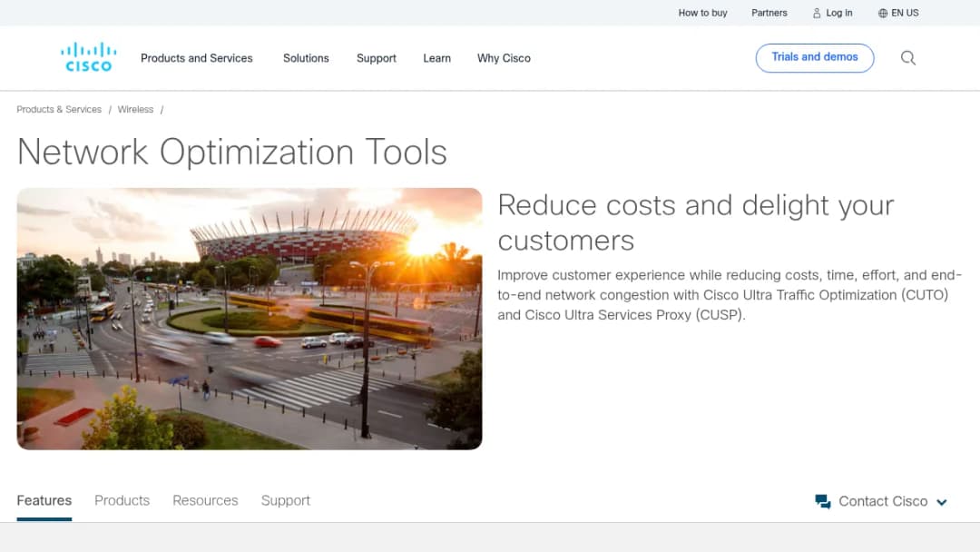Click the Cisco logo
The height and width of the screenshot is (552, 980).
(x=88, y=57)
